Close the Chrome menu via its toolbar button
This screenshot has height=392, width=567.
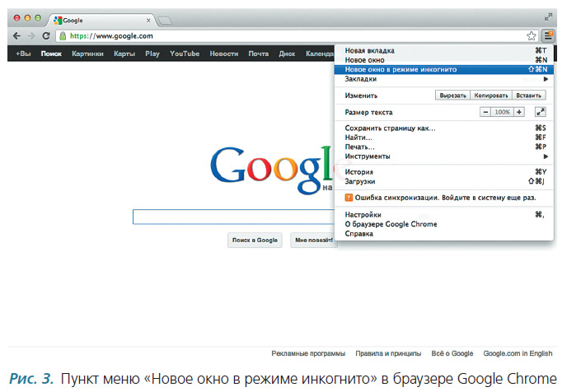coord(548,35)
